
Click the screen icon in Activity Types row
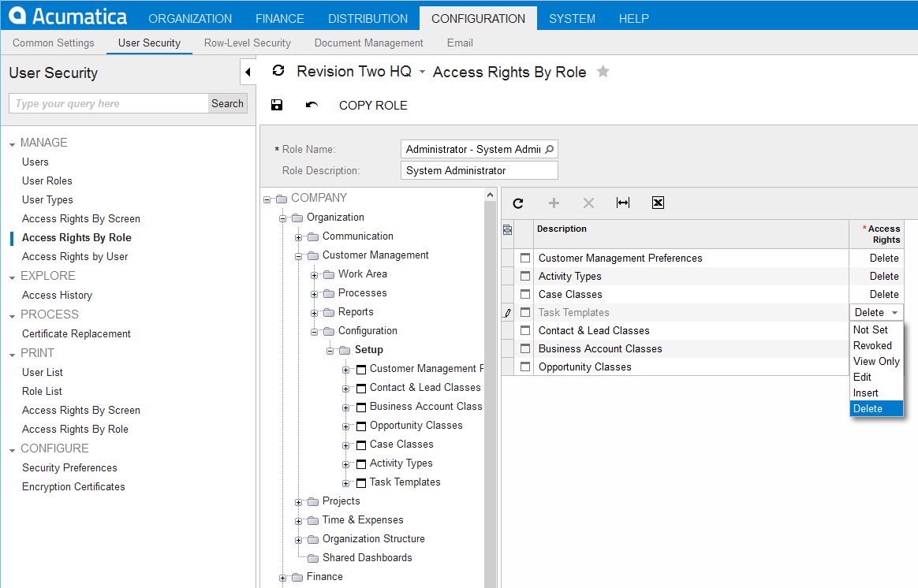[x=525, y=276]
